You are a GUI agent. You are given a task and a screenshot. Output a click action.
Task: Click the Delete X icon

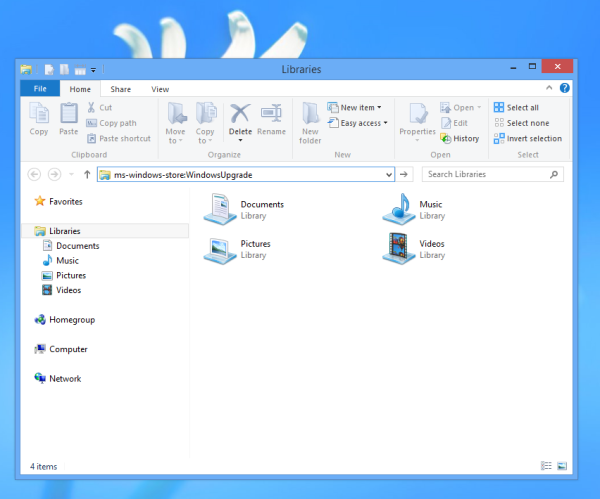[x=240, y=113]
